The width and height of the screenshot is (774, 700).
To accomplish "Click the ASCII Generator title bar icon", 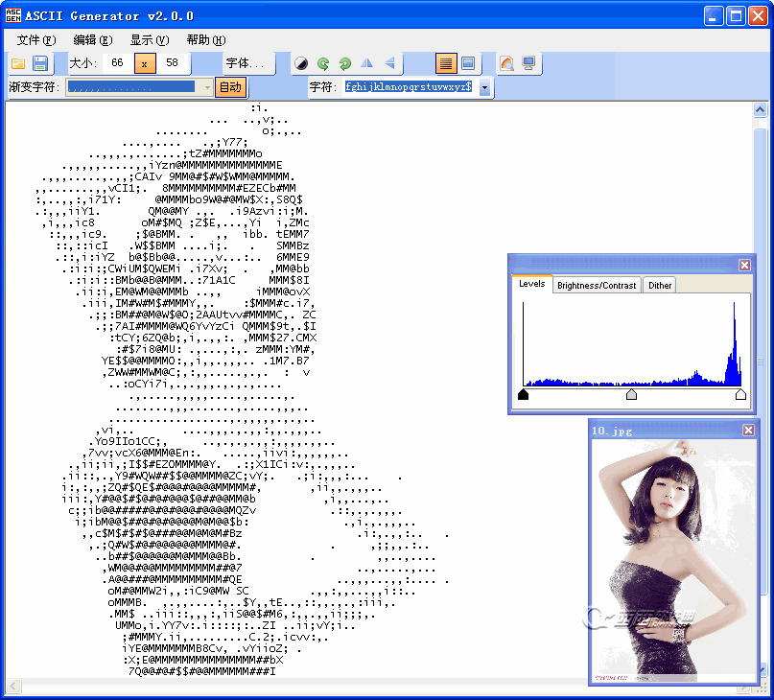I will pyautogui.click(x=13, y=15).
